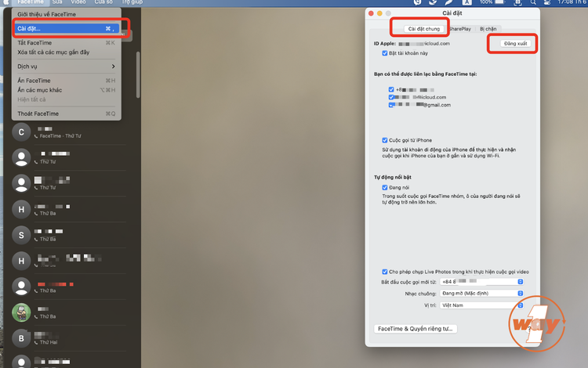Viewport: 588px width, 368px height.
Task: Switch to the 'SharePlay' tab
Action: coord(459,29)
